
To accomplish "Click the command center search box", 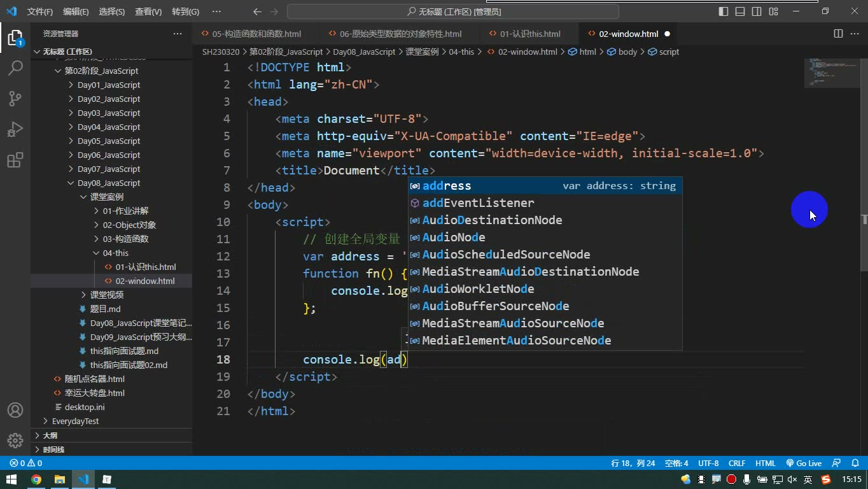I will (453, 11).
